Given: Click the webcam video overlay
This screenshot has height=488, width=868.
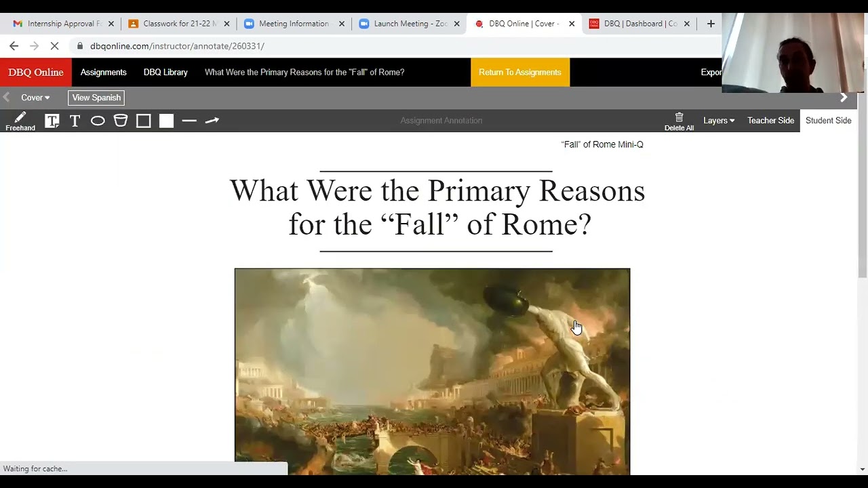Looking at the screenshot, I should (x=794, y=53).
